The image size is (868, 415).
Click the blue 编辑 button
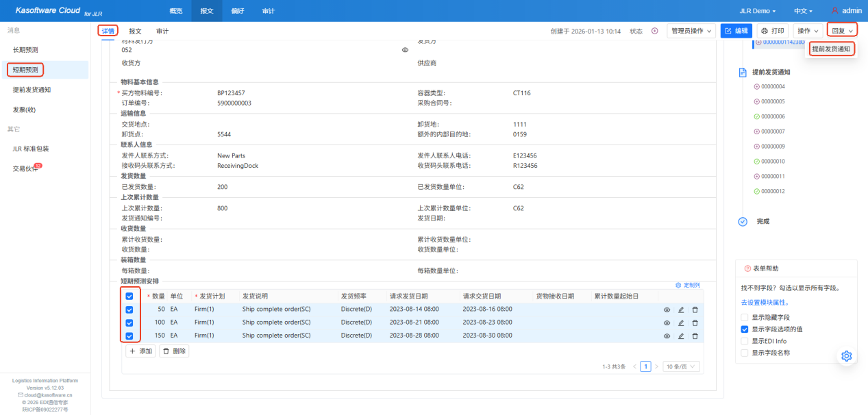(736, 31)
